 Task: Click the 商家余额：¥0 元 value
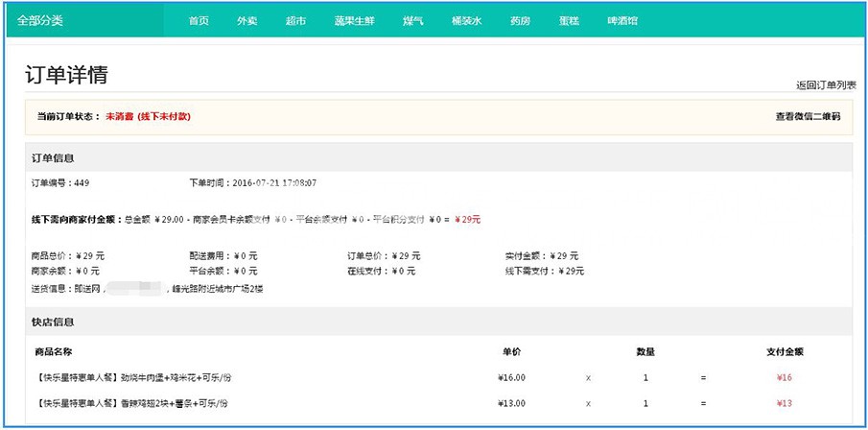[66, 271]
